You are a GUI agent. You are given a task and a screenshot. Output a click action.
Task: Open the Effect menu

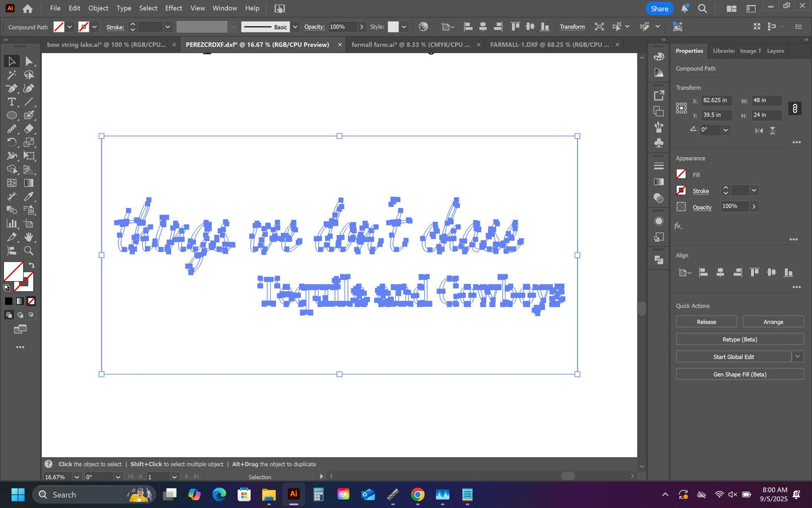click(173, 8)
